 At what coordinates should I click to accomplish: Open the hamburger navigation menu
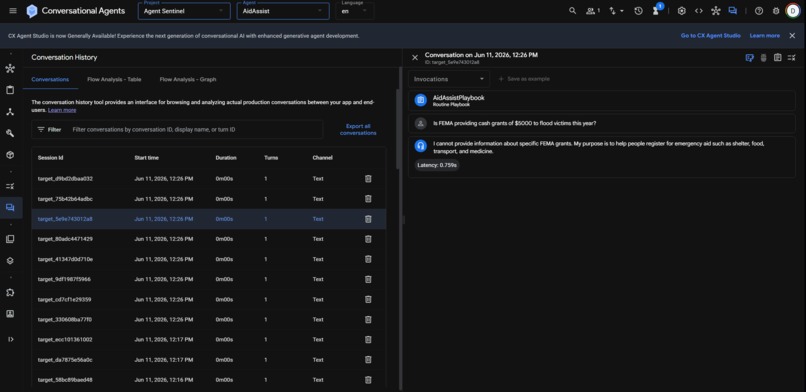(13, 11)
